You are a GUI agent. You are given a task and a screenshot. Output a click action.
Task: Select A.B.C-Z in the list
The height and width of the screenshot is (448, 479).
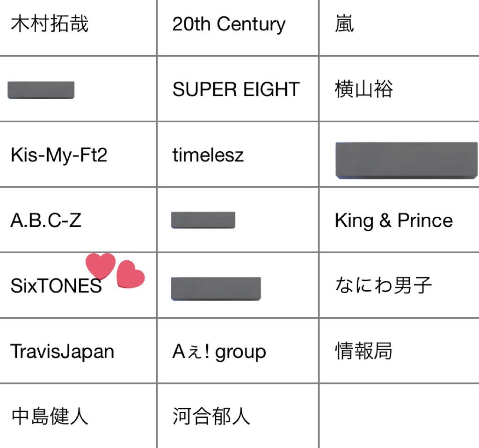pyautogui.click(x=46, y=220)
